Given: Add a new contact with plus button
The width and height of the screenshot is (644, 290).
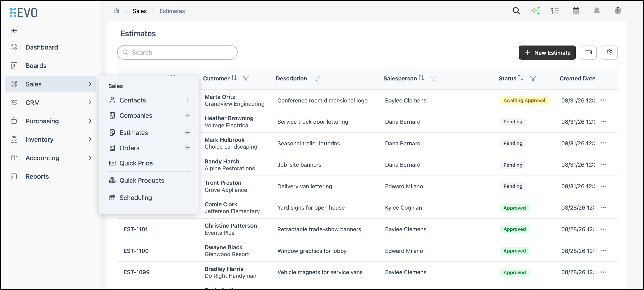Looking at the screenshot, I should pos(188,100).
